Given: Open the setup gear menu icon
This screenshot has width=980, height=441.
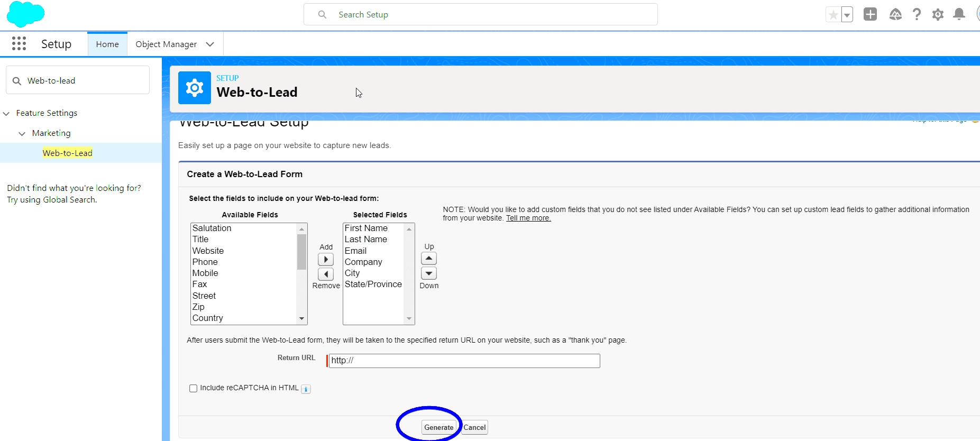Looking at the screenshot, I should pos(938,14).
